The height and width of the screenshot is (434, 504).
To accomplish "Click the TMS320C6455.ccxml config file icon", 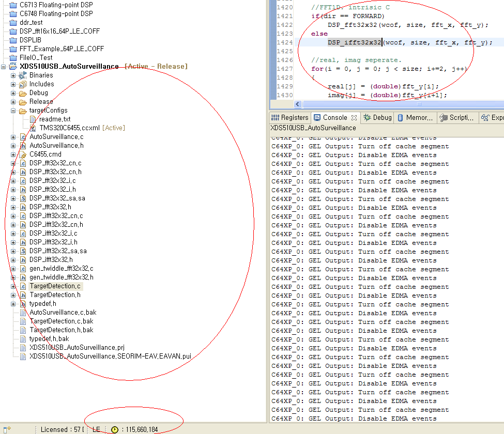I will 33,128.
